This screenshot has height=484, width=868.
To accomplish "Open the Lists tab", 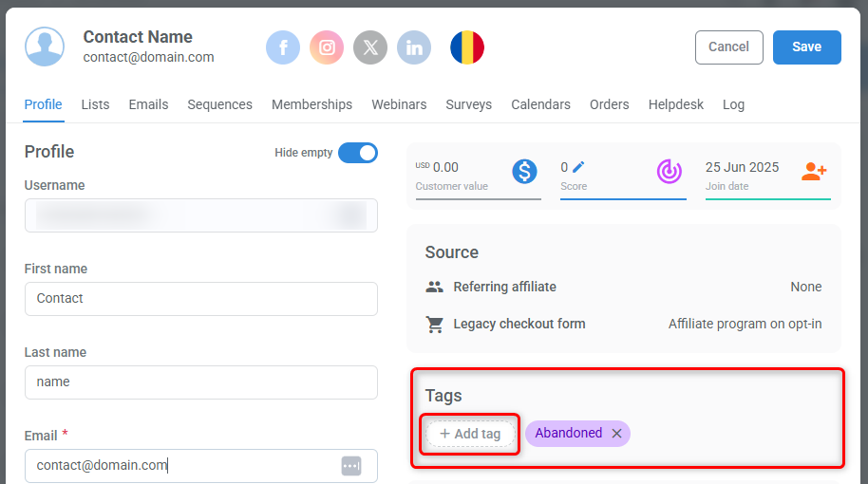I will coord(95,104).
